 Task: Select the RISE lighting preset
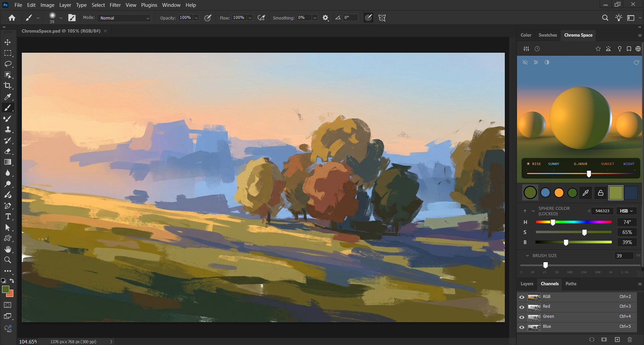[536, 164]
